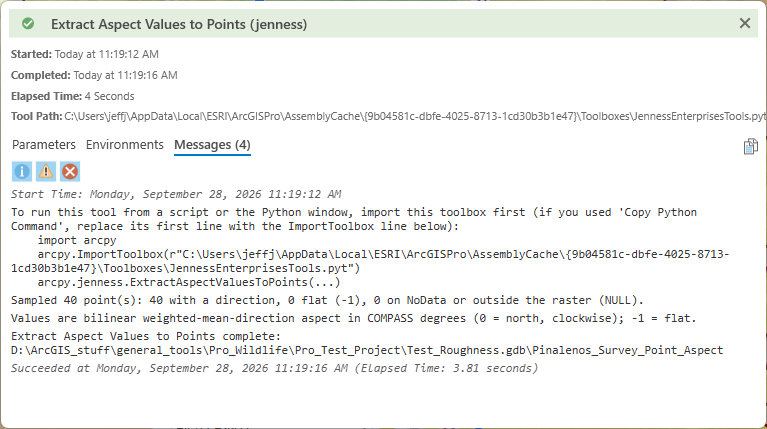Click the 'Start Time: Monday, September 28, 2026' line
767x429 pixels.
coord(176,194)
